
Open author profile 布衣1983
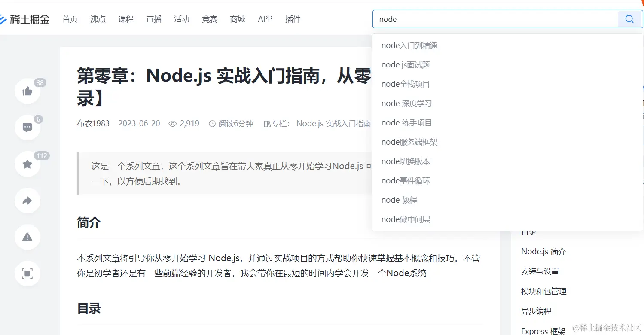pyautogui.click(x=93, y=124)
